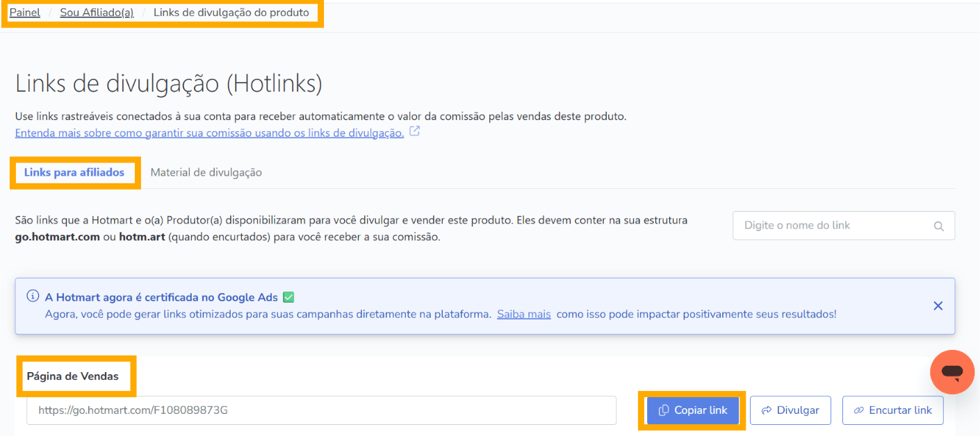Screen dimensions: 980x436
Task: Switch to Material de divulgação tab
Action: tap(206, 172)
